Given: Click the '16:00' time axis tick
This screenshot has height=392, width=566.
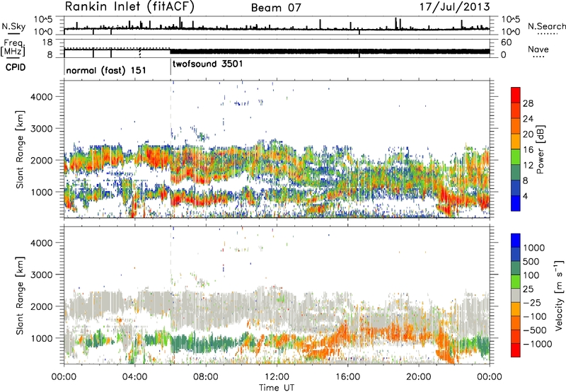Looking at the screenshot, I should [x=347, y=377].
